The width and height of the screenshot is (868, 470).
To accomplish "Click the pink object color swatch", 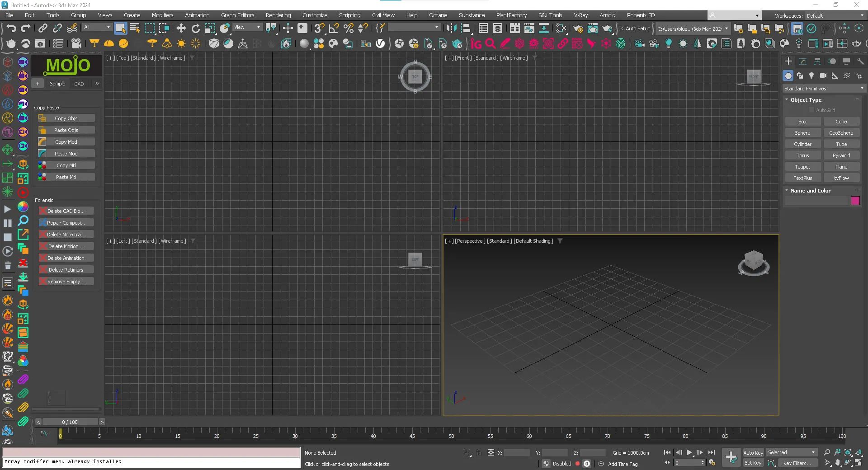I will [x=855, y=201].
